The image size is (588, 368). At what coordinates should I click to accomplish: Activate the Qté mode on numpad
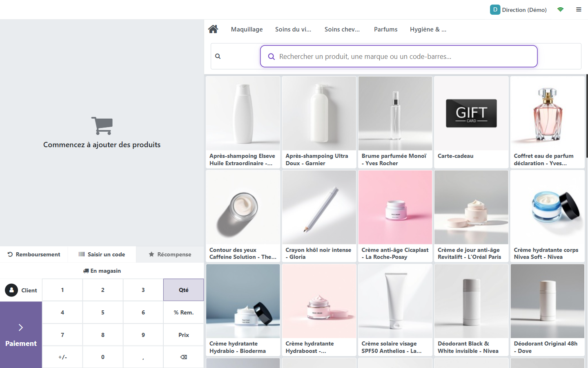(x=184, y=290)
